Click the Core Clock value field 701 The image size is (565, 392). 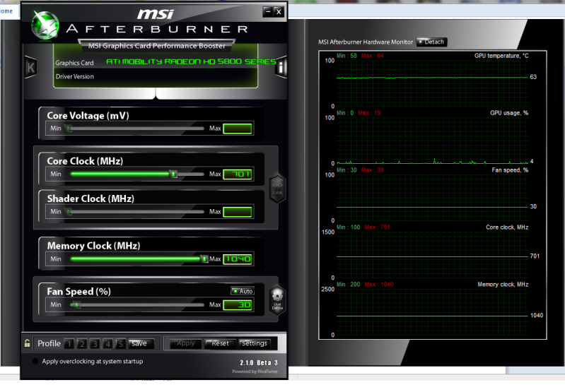click(x=238, y=174)
